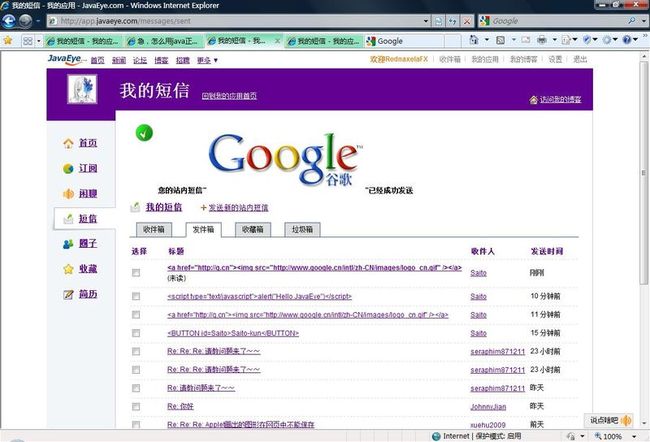Click the user avatar picture in purple header

(x=82, y=89)
